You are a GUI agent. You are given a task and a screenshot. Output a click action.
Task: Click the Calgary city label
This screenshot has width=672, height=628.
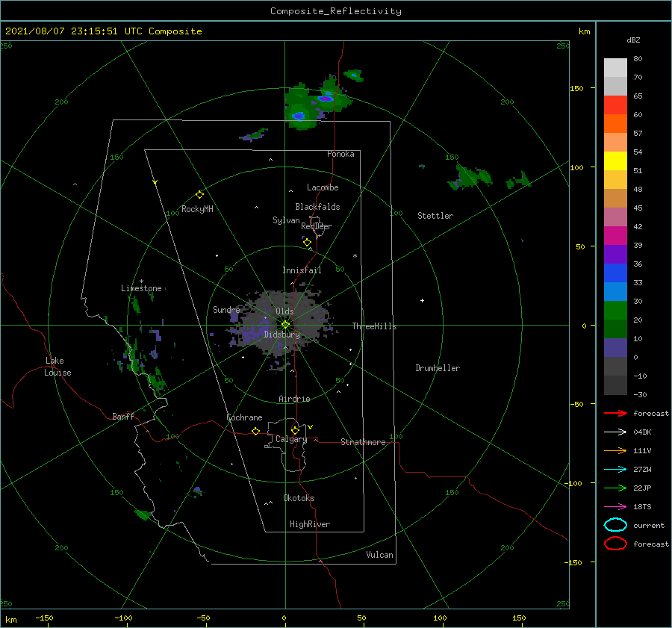click(x=291, y=439)
